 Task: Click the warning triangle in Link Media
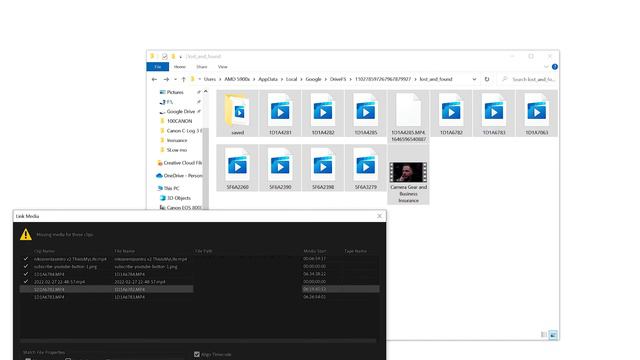(x=26, y=234)
